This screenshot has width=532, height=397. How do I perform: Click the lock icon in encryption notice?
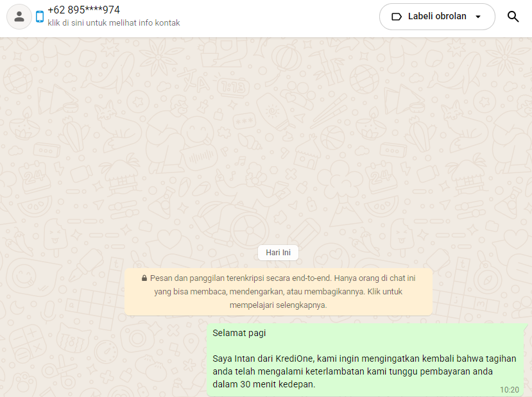tap(144, 278)
